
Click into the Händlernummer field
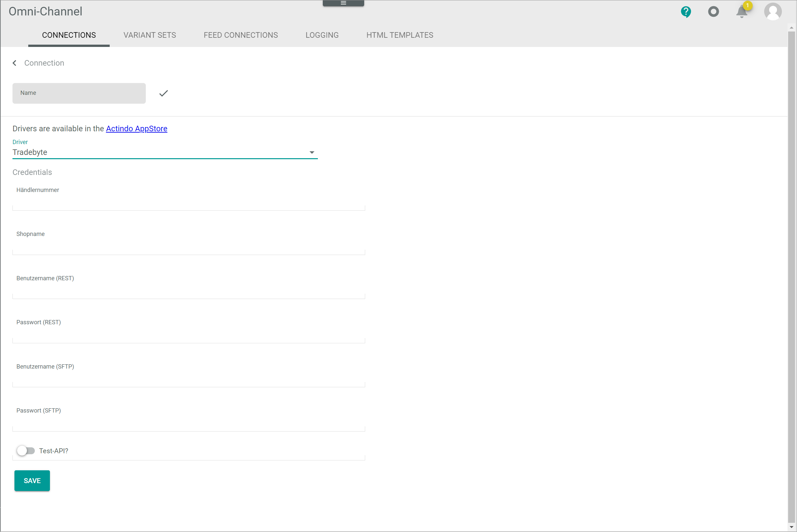pyautogui.click(x=189, y=197)
